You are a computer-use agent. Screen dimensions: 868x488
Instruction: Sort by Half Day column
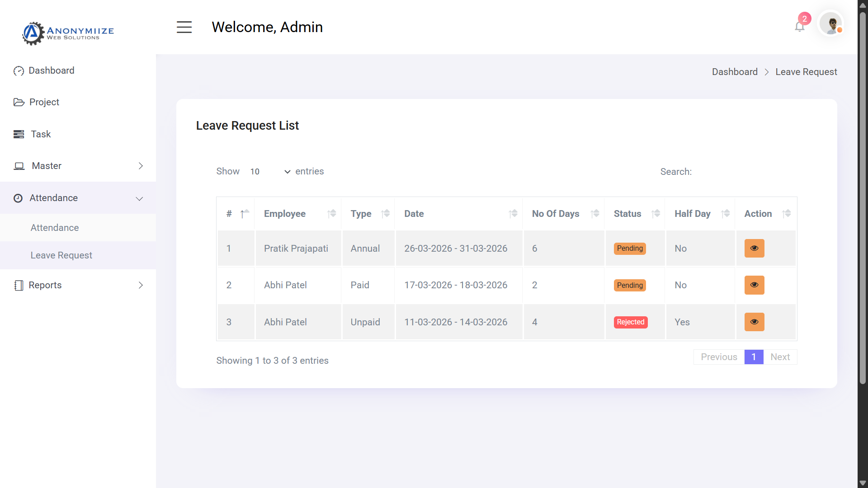click(x=700, y=214)
